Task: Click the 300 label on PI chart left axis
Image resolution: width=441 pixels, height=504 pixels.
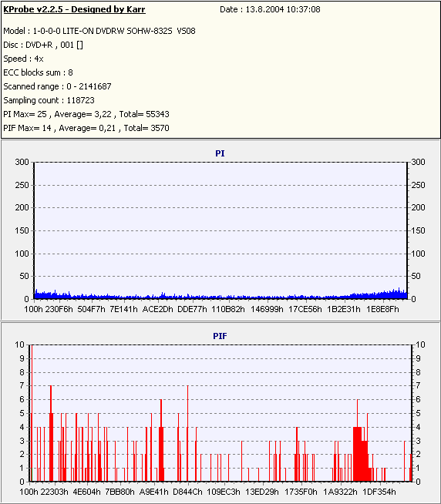Action: click(x=22, y=162)
